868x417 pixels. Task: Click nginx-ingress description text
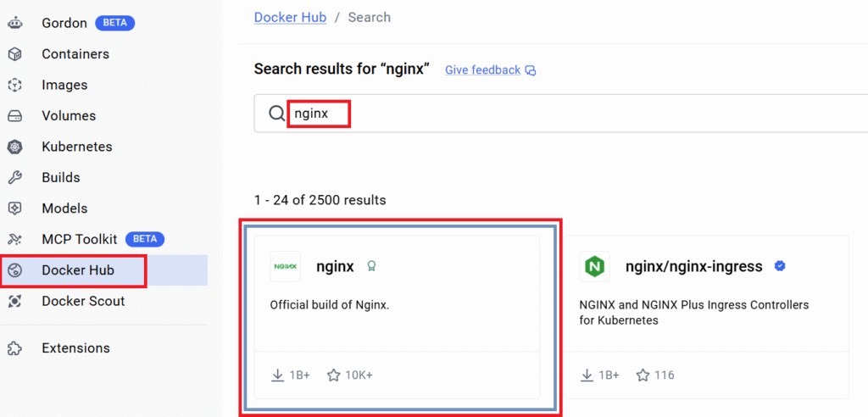click(x=694, y=313)
